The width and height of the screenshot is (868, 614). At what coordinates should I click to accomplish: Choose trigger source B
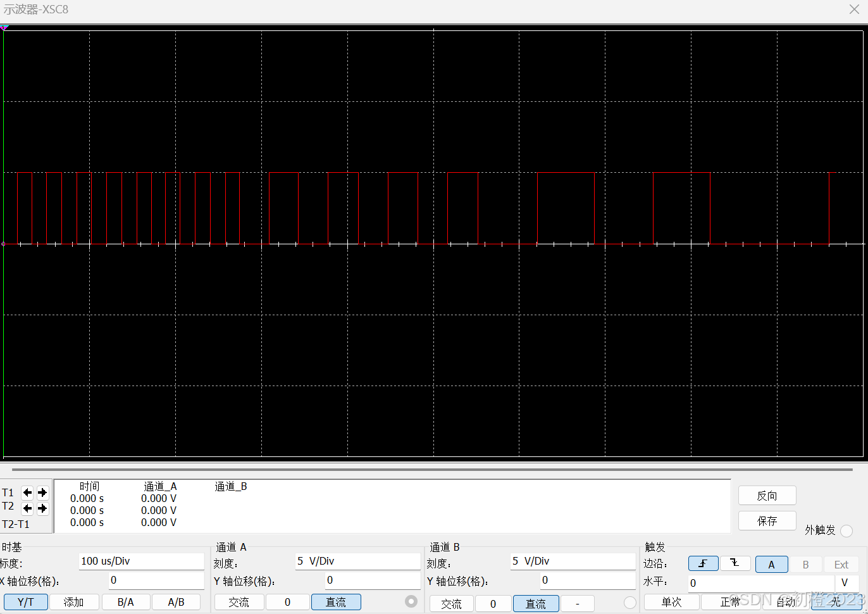(805, 565)
